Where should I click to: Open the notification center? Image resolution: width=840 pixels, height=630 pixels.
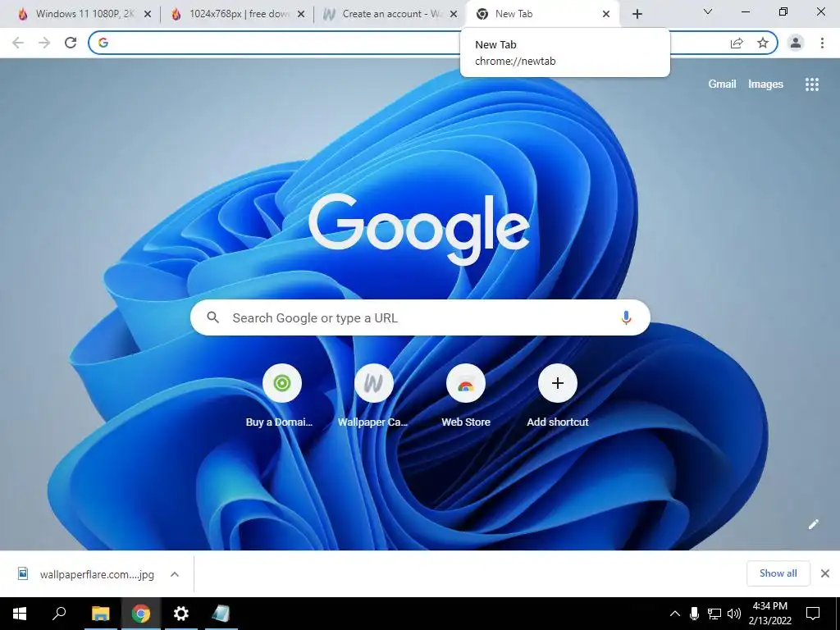813,614
